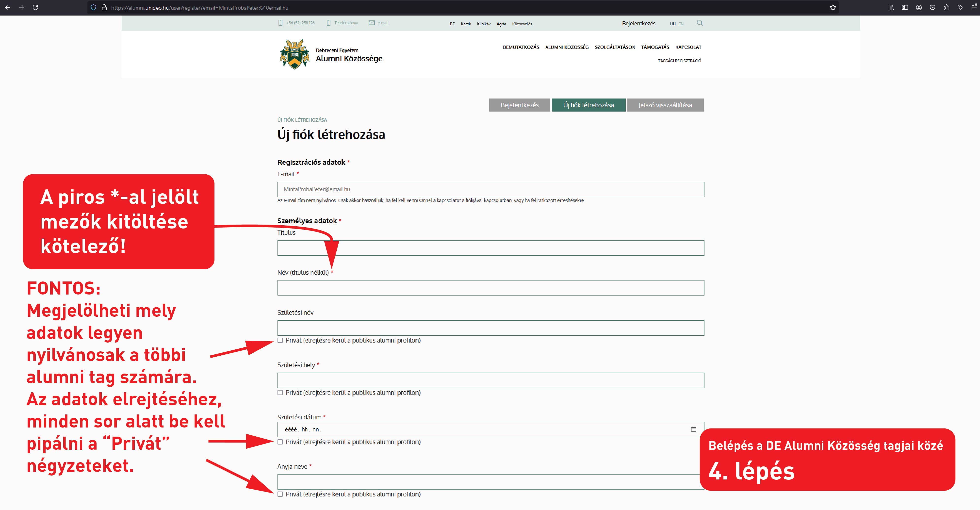Viewport: 980px width, 510px height.
Task: Click the ÚJ FIÓK LÉTREHOZÁSA breadcrumb
Action: [302, 120]
